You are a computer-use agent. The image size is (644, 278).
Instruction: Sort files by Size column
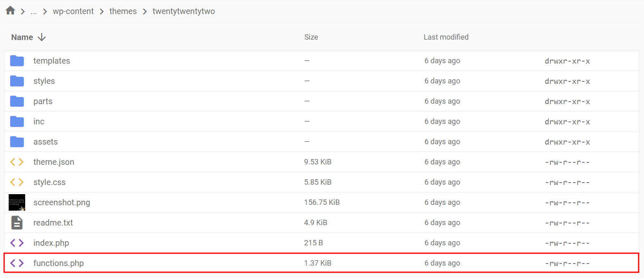click(311, 37)
